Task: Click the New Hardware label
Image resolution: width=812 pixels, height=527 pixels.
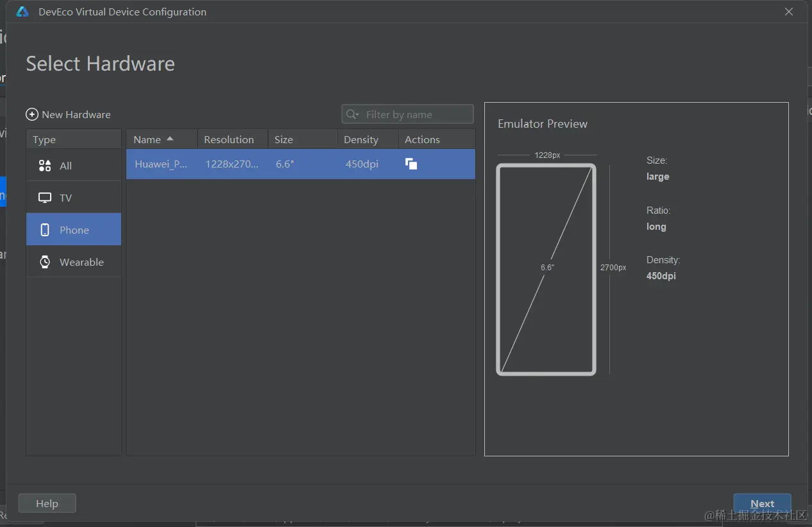Action: point(76,114)
